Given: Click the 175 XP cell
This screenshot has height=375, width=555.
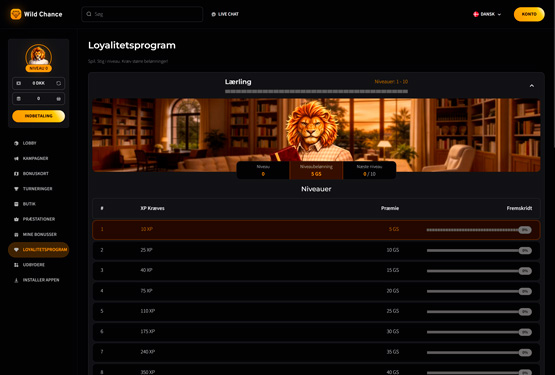Looking at the screenshot, I should coord(148,331).
